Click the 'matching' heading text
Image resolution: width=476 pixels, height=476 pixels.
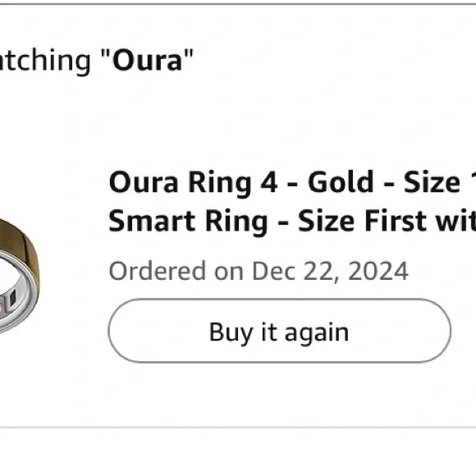[x=45, y=61]
